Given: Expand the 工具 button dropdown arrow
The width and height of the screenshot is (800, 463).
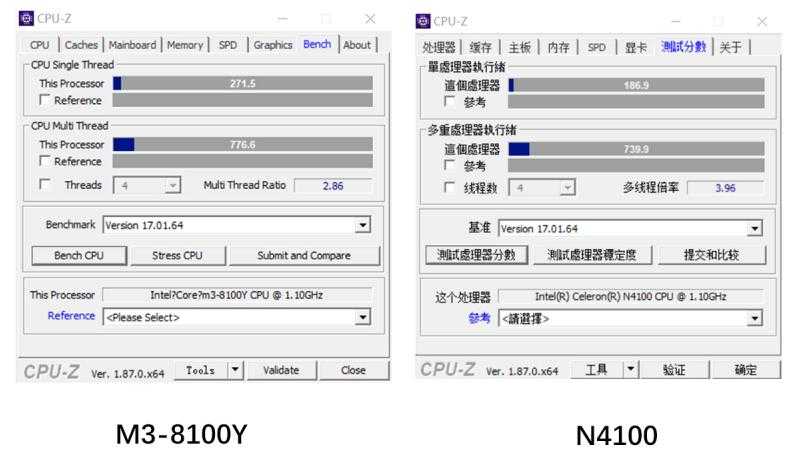Looking at the screenshot, I should pos(631,369).
